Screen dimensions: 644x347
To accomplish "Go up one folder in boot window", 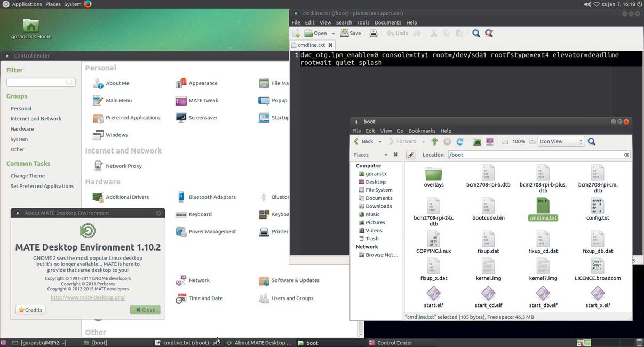I will (x=434, y=141).
